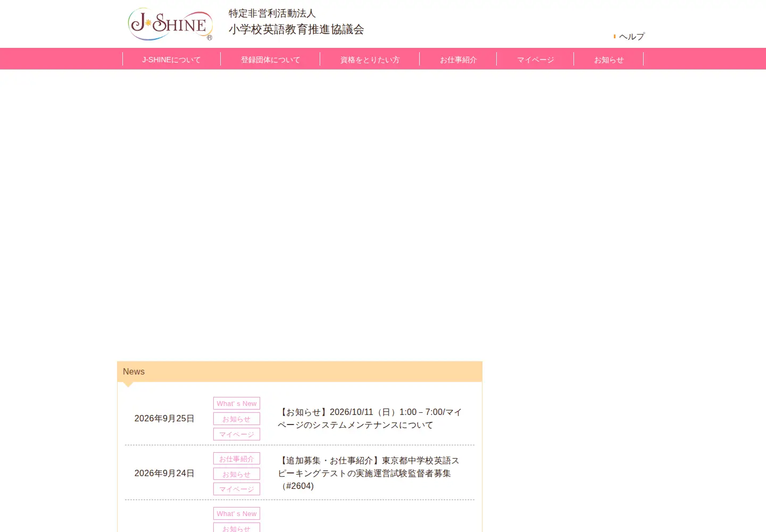Click the お仕事紹介 tag on 9月24日 news
The image size is (766, 532).
click(237, 459)
